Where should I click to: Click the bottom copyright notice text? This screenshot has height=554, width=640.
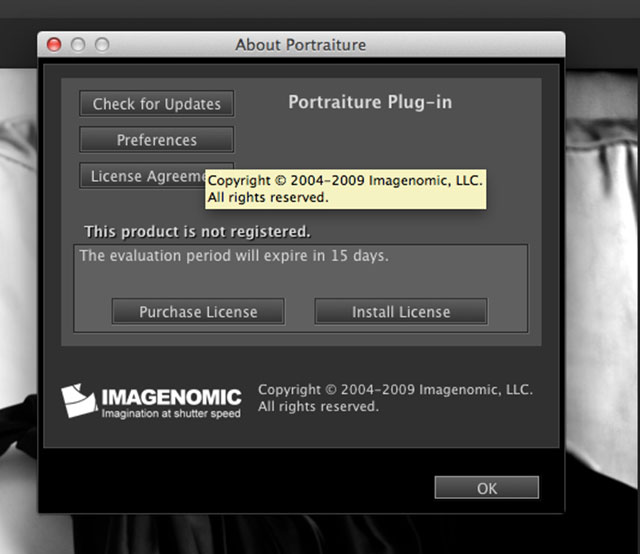(x=395, y=398)
